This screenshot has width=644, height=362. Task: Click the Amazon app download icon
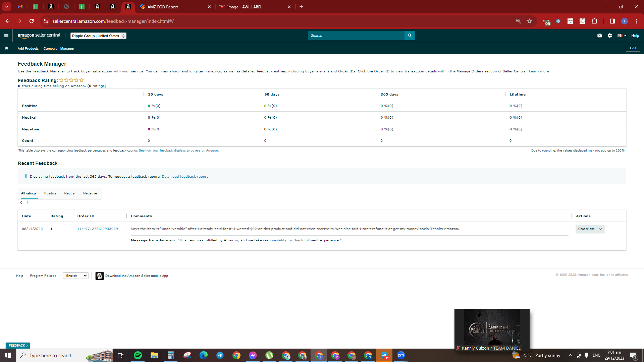(x=100, y=276)
